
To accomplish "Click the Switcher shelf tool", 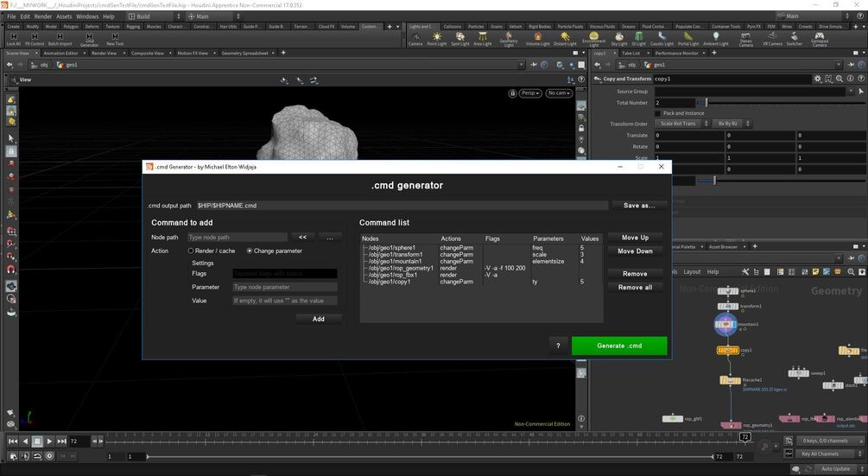I will pos(795,39).
